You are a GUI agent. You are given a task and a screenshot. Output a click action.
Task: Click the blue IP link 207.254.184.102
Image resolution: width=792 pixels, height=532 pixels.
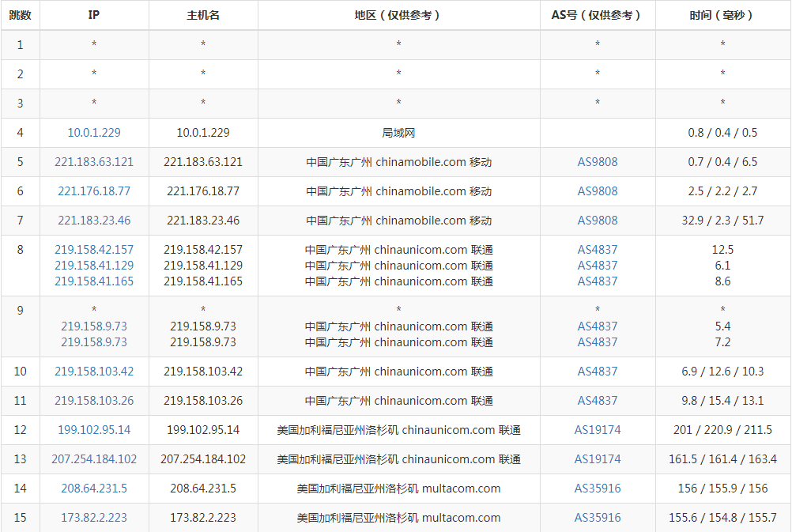[x=94, y=459]
